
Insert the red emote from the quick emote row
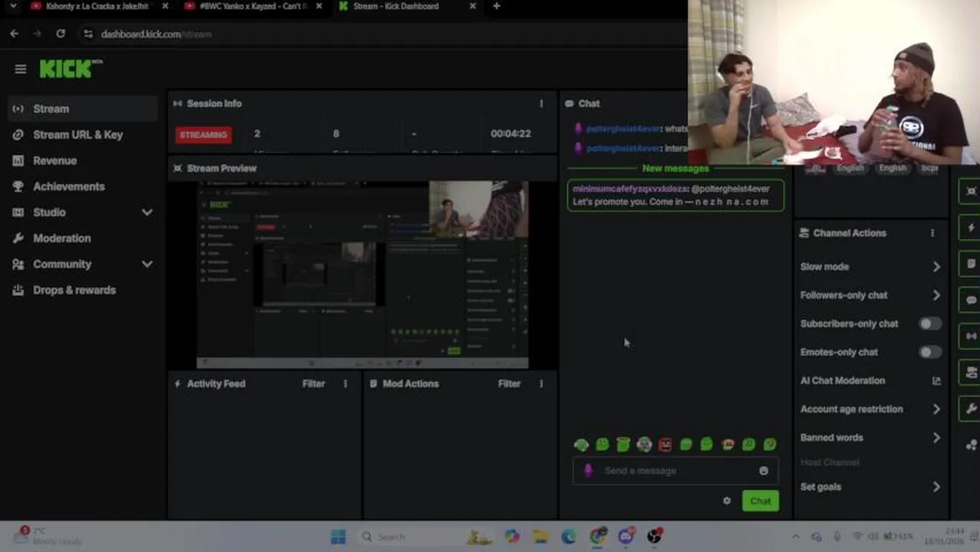[x=665, y=445]
